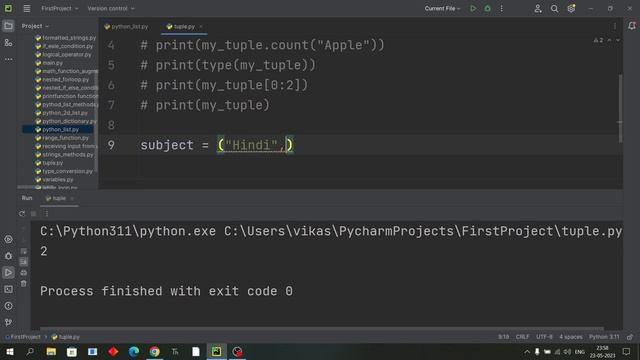Clear all Run output with trash icon

[x=24, y=283]
